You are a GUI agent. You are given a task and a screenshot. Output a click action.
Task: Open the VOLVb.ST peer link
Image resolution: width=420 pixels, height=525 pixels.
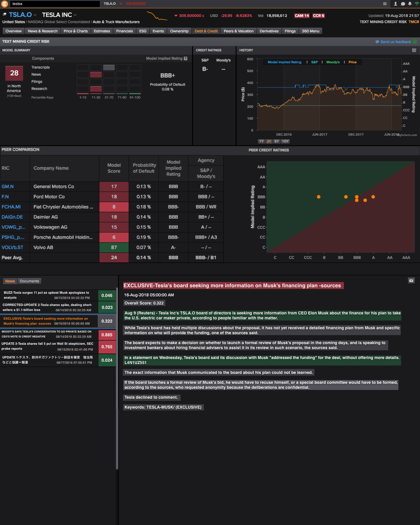tap(12, 248)
